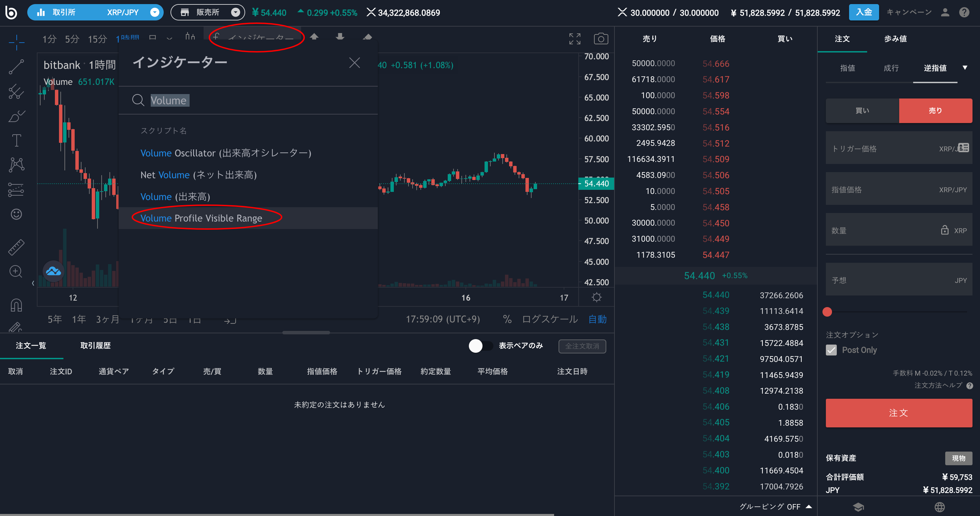Take a chart snapshot with camera icon
The width and height of the screenshot is (980, 516).
click(x=601, y=39)
